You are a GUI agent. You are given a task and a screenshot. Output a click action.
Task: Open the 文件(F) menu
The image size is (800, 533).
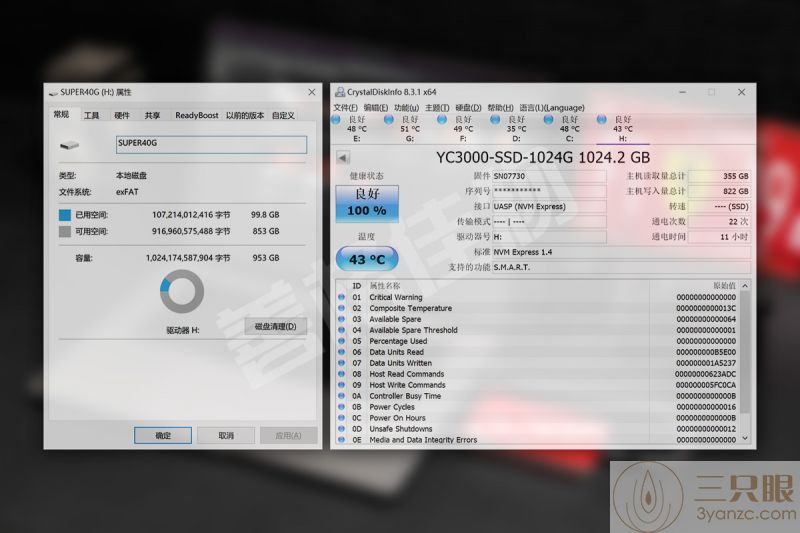[345, 108]
